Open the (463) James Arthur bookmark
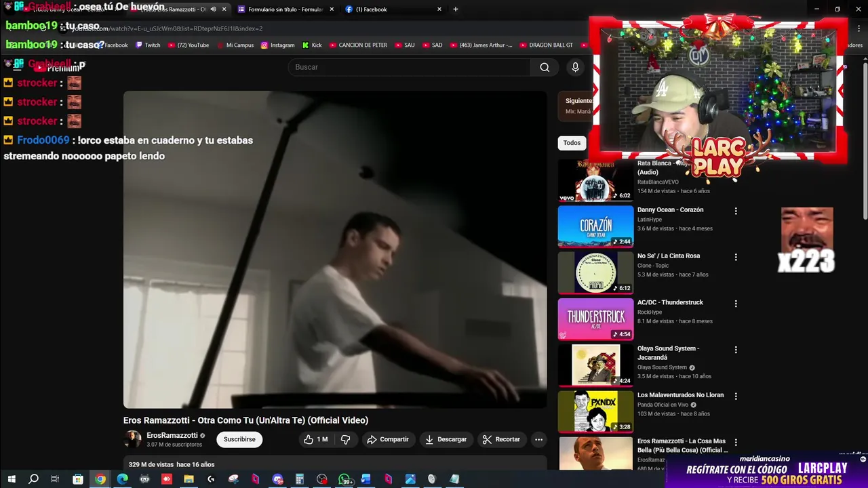The image size is (868, 488). [x=481, y=45]
